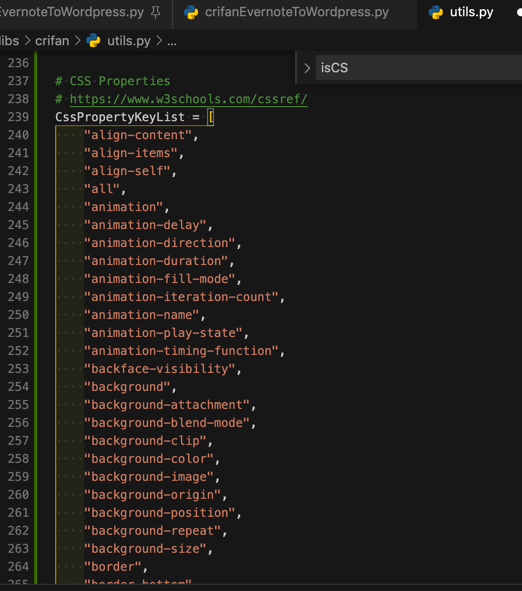The height and width of the screenshot is (591, 522).
Task: Select the utils.py tab
Action: (469, 13)
